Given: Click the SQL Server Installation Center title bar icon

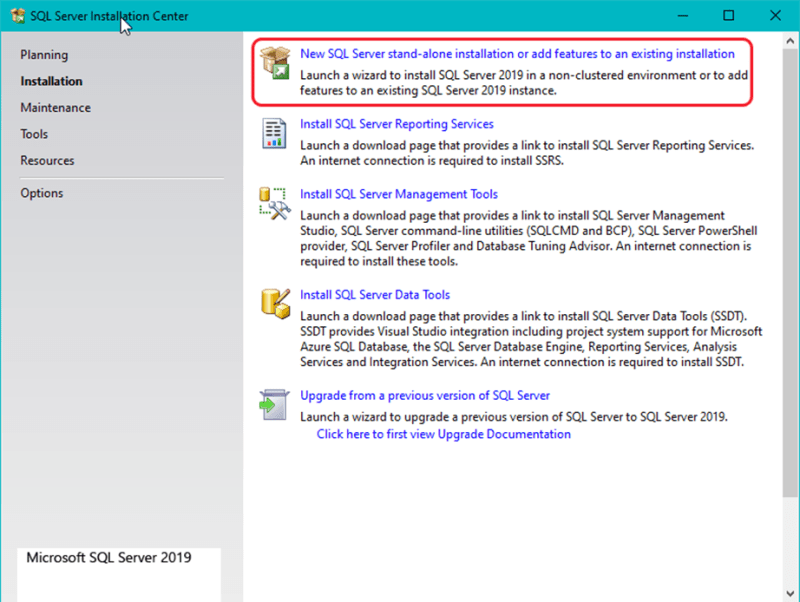Looking at the screenshot, I should tap(18, 16).
